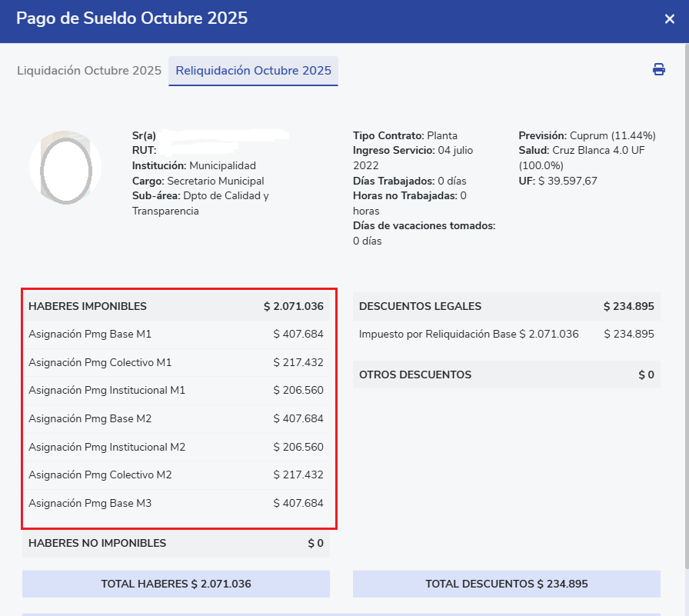Viewport: 689px width, 616px height.
Task: Select the Asignación Pmg Institucional M2 row
Action: point(176,447)
